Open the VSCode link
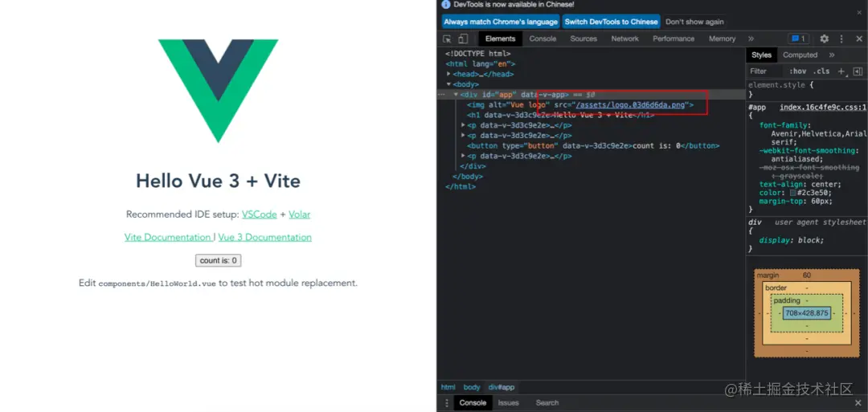Viewport: 868px width, 412px height. pyautogui.click(x=259, y=214)
